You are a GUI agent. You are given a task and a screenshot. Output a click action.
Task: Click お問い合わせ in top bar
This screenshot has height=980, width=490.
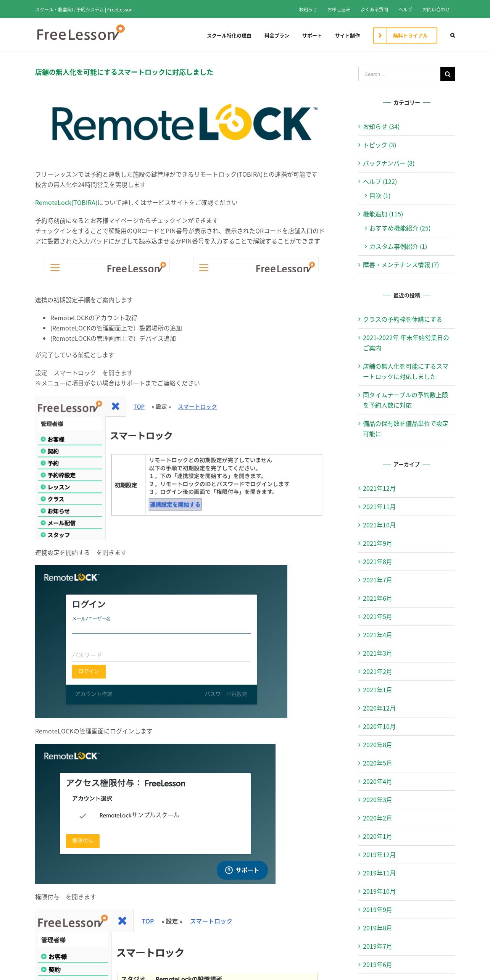pos(436,10)
